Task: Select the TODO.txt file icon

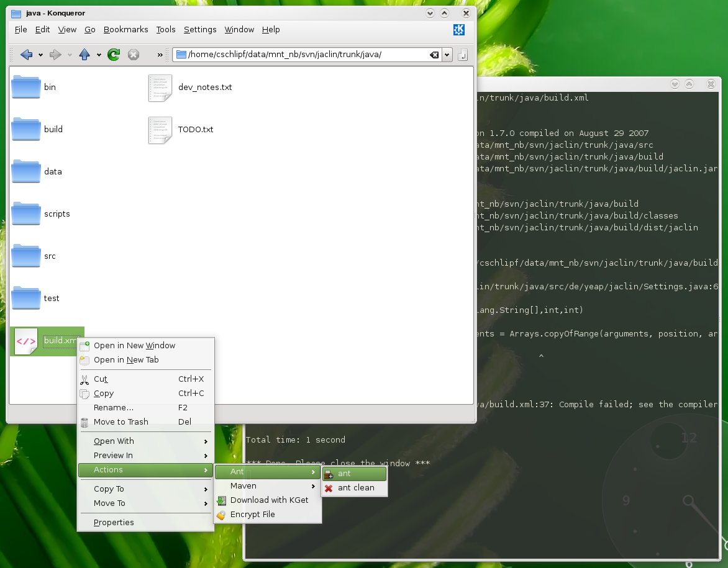Action: click(x=160, y=130)
